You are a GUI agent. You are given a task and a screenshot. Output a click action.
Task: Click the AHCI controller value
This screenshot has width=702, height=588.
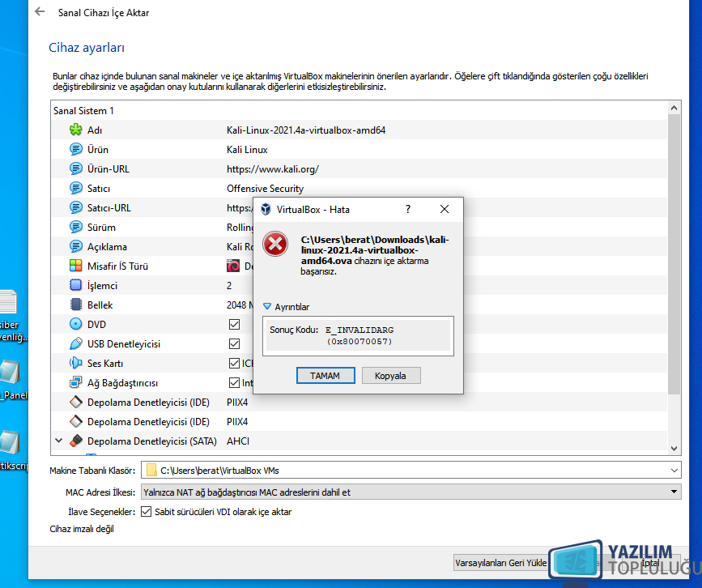(x=238, y=441)
